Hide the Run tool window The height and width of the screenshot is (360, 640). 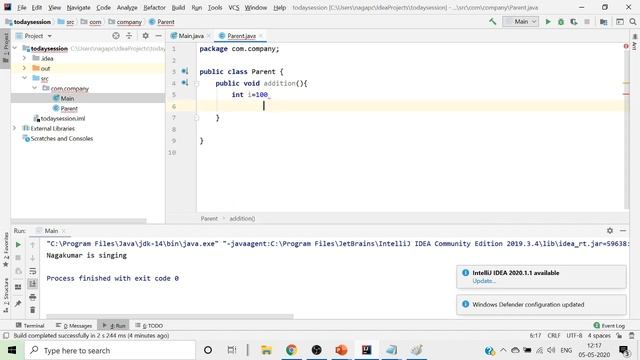point(623,231)
